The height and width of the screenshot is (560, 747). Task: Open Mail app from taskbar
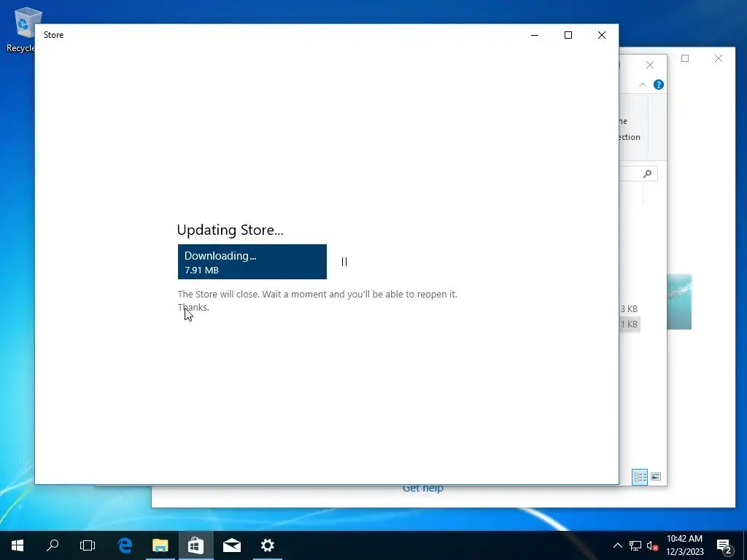(231, 545)
